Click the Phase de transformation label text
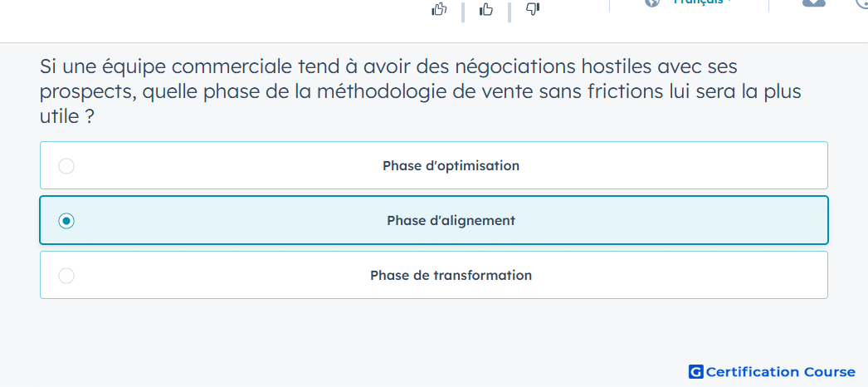Image resolution: width=868 pixels, height=387 pixels. click(451, 275)
